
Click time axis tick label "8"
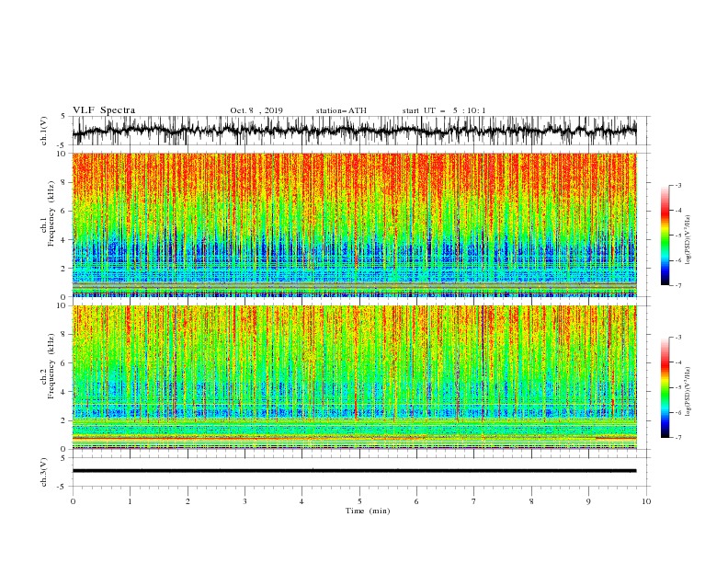(531, 501)
